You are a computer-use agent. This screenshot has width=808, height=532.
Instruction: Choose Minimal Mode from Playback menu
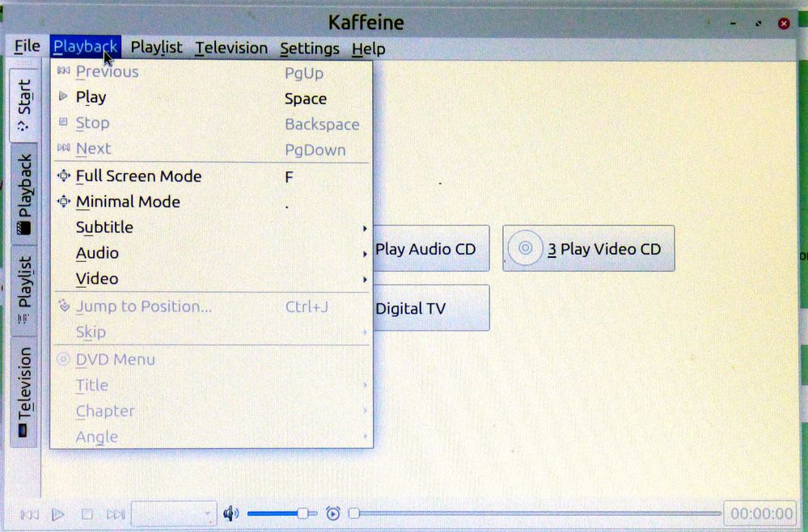(128, 202)
